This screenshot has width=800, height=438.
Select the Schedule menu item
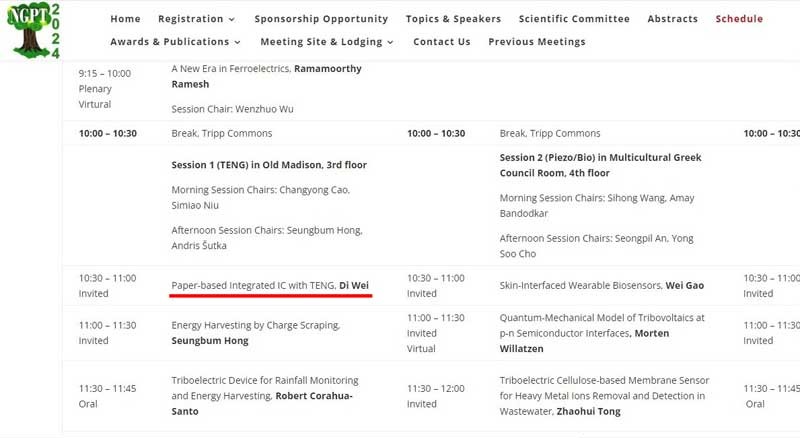[739, 19]
